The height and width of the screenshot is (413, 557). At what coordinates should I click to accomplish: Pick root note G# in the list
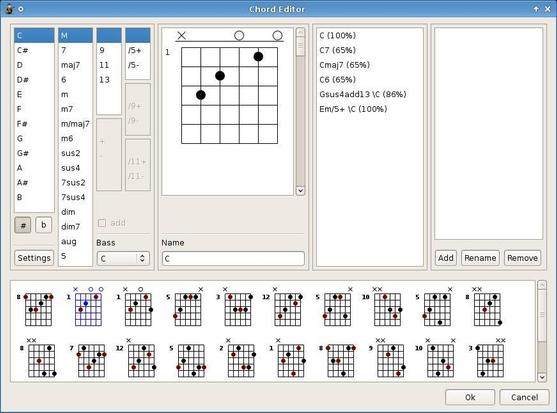[x=34, y=153]
